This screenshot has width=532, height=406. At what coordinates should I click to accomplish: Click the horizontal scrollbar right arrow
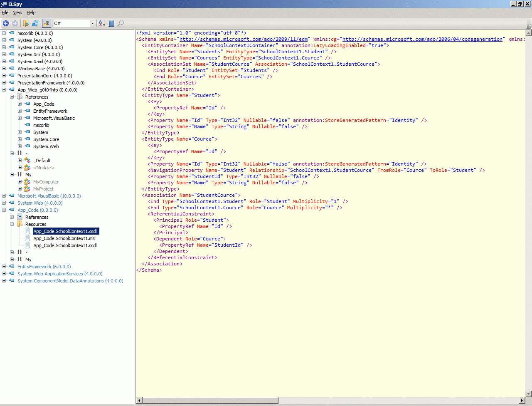(x=522, y=401)
